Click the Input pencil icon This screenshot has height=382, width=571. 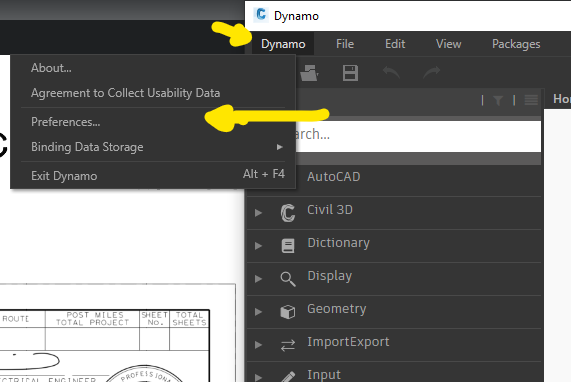pyautogui.click(x=288, y=377)
